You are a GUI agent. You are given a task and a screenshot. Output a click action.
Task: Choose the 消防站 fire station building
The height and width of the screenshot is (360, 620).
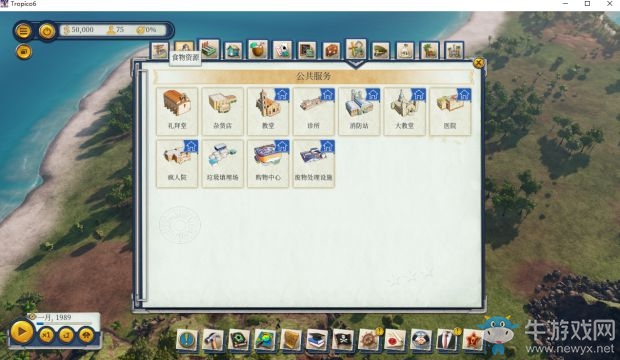pos(359,112)
